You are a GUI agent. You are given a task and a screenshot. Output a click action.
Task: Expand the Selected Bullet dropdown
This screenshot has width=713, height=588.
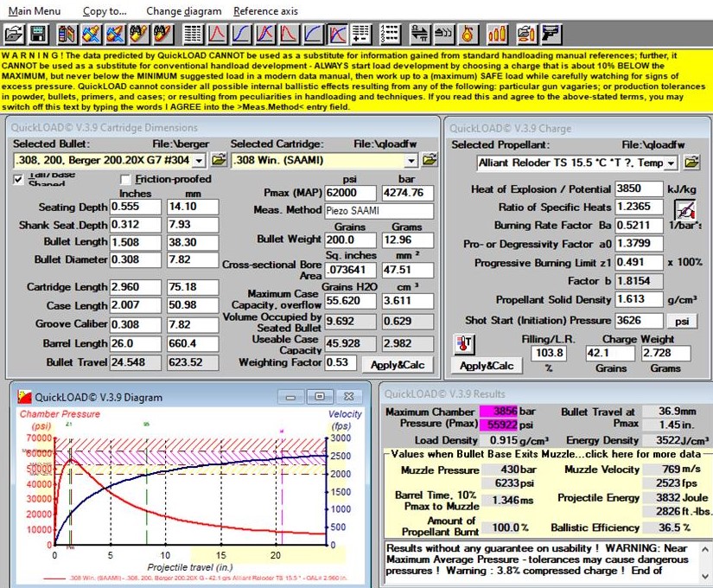point(200,160)
